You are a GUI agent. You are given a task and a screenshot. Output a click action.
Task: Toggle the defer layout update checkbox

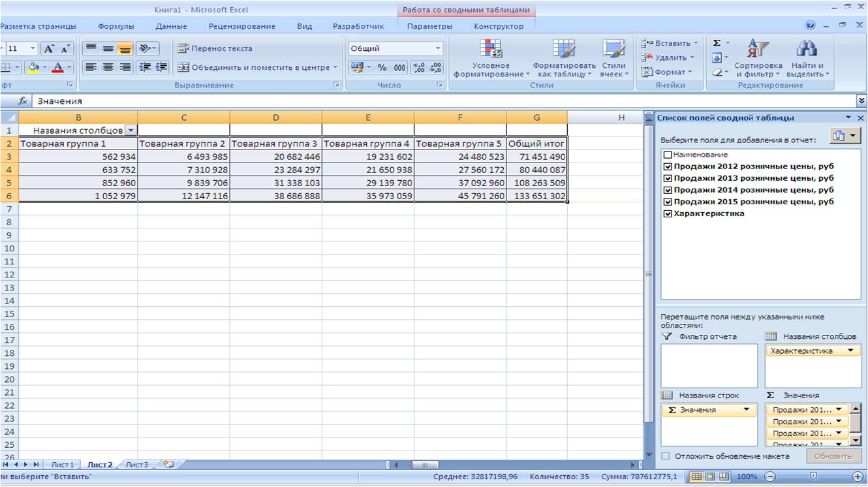(666, 456)
